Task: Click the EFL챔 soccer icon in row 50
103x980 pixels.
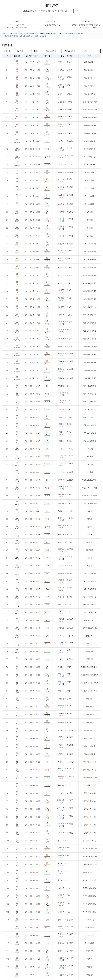Action: click(x=17, y=448)
